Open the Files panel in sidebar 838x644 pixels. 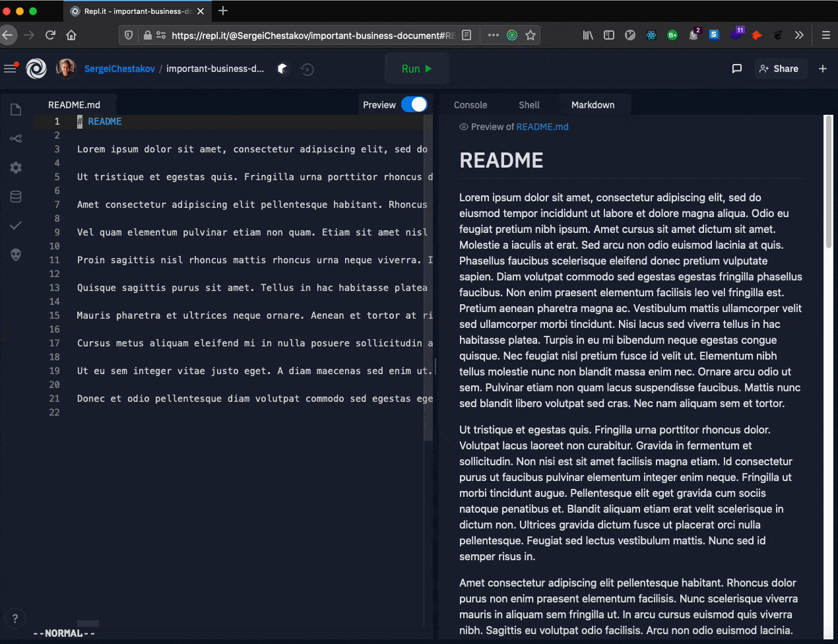click(16, 110)
